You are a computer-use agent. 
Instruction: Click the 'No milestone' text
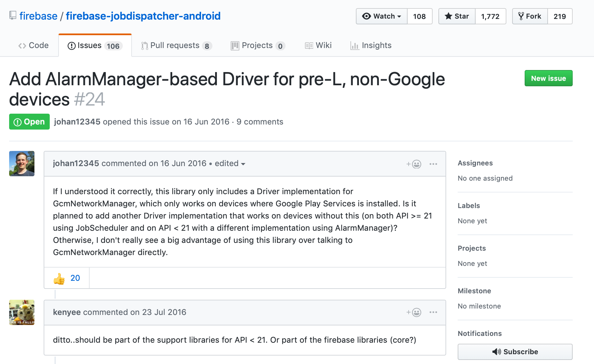pyautogui.click(x=479, y=306)
